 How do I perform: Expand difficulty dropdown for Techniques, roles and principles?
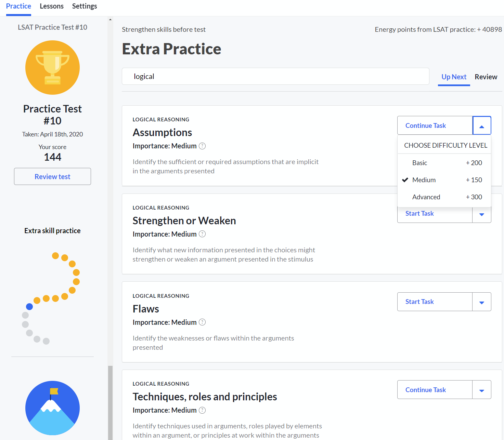481,390
